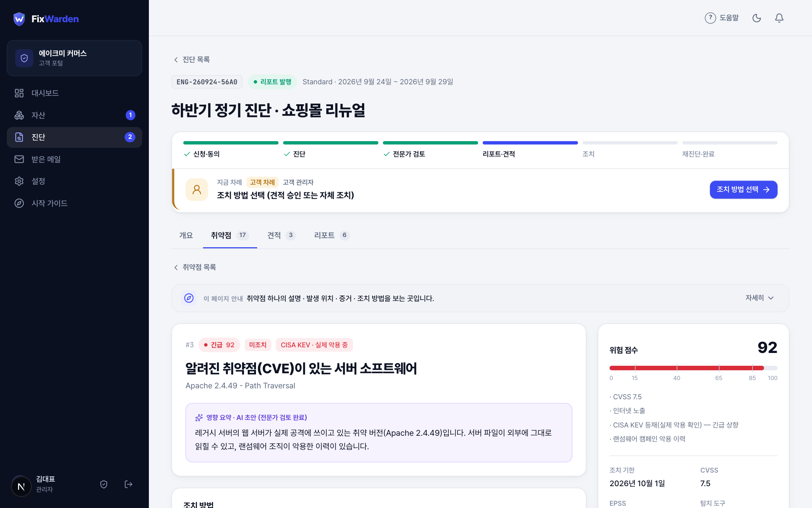Click the page guide compass icon
This screenshot has height=508, width=812.
189,298
